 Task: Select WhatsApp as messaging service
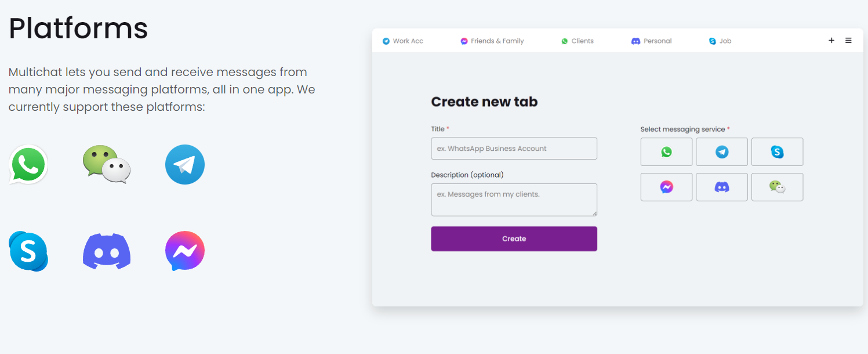click(x=666, y=152)
